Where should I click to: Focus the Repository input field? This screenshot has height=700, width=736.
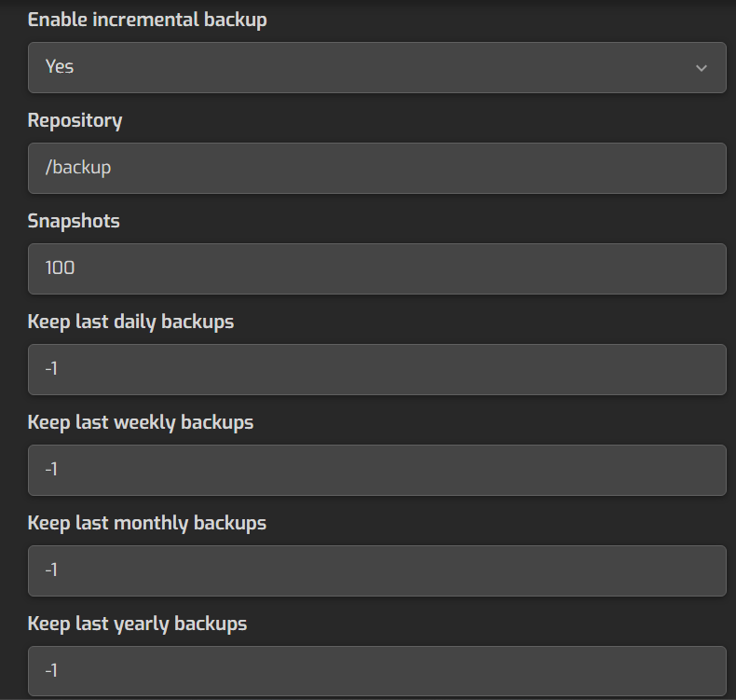[x=376, y=168]
